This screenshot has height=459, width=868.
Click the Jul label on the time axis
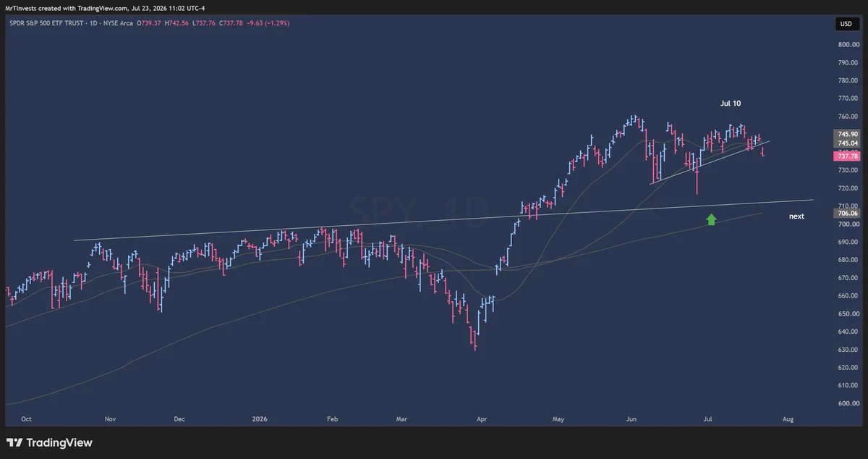pyautogui.click(x=708, y=418)
